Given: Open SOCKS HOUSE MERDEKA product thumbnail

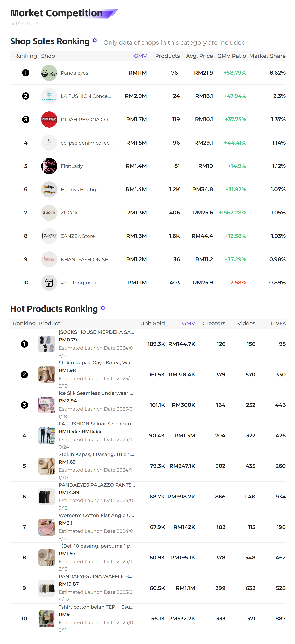Looking at the screenshot, I should pos(47,344).
